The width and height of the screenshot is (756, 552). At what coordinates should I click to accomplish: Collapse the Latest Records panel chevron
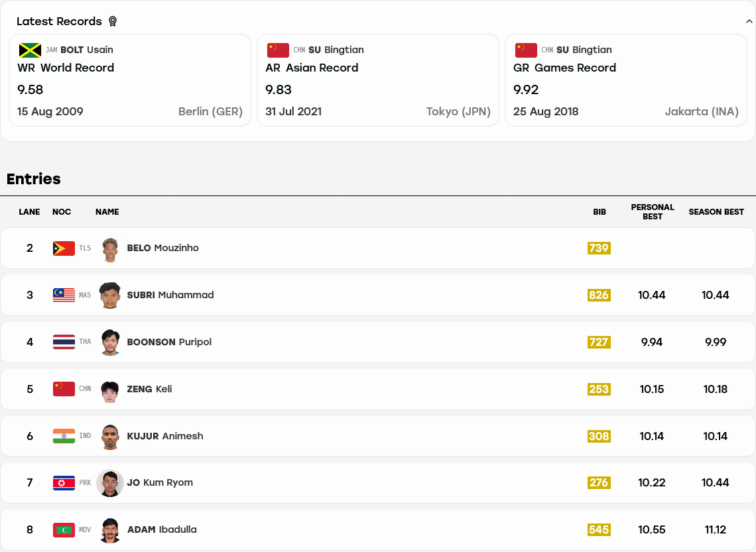[749, 21]
